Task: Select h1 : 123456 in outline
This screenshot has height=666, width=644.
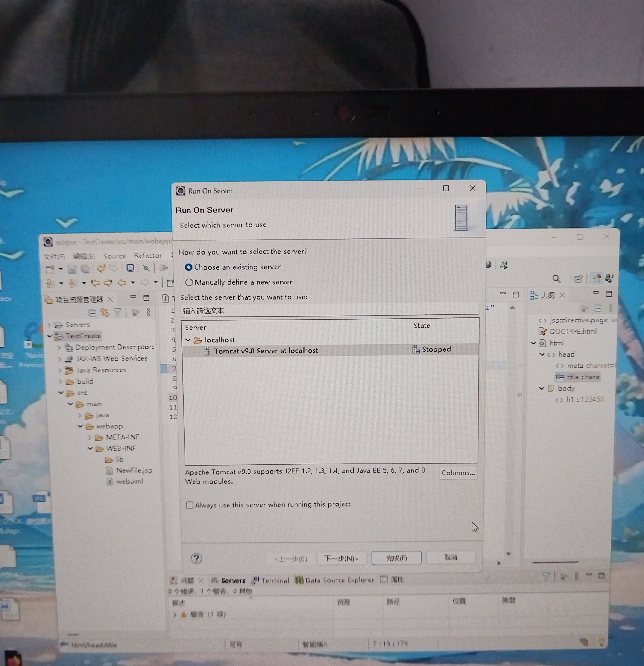Action: [580, 400]
